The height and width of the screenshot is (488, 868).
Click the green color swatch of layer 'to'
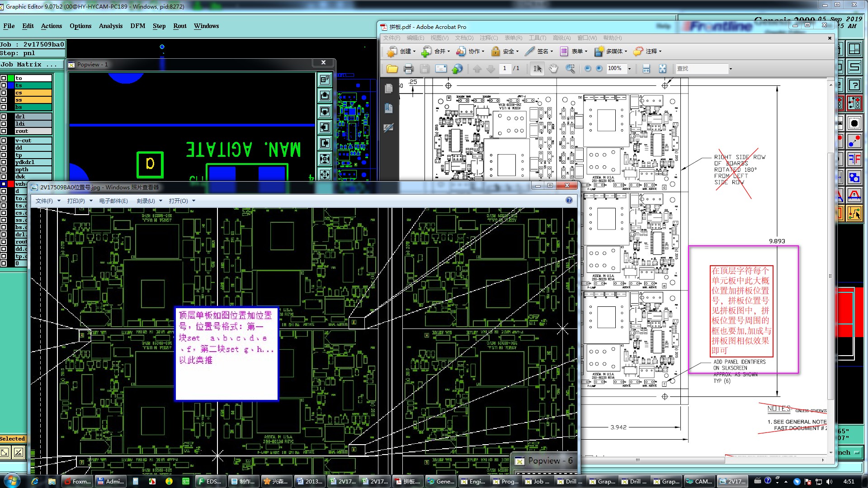pos(11,78)
